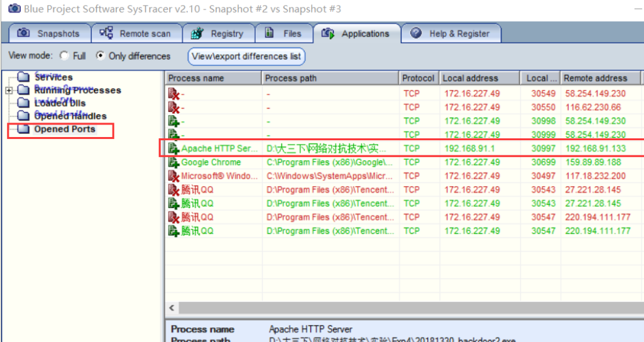Select Opened Ports tree item
The width and height of the screenshot is (644, 342).
click(65, 129)
